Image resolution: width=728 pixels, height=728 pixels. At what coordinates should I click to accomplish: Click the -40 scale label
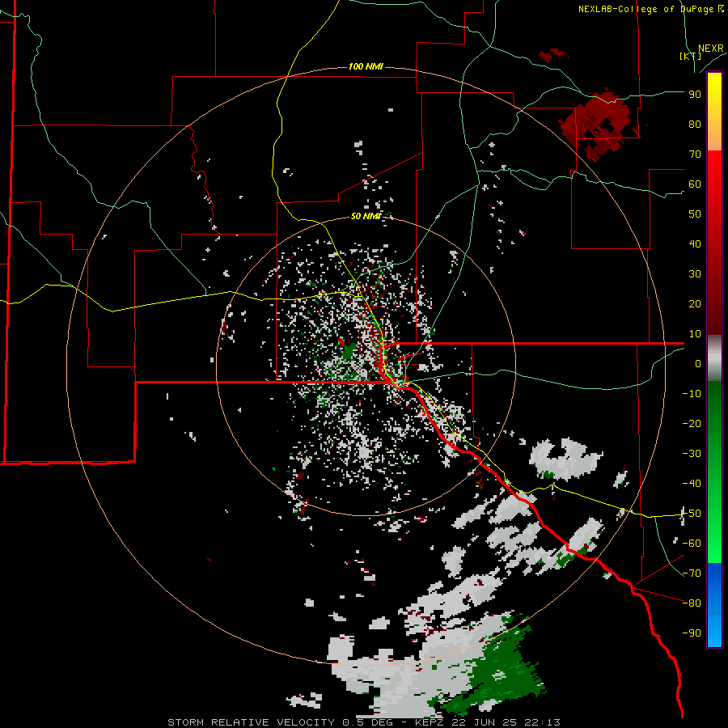click(x=692, y=484)
